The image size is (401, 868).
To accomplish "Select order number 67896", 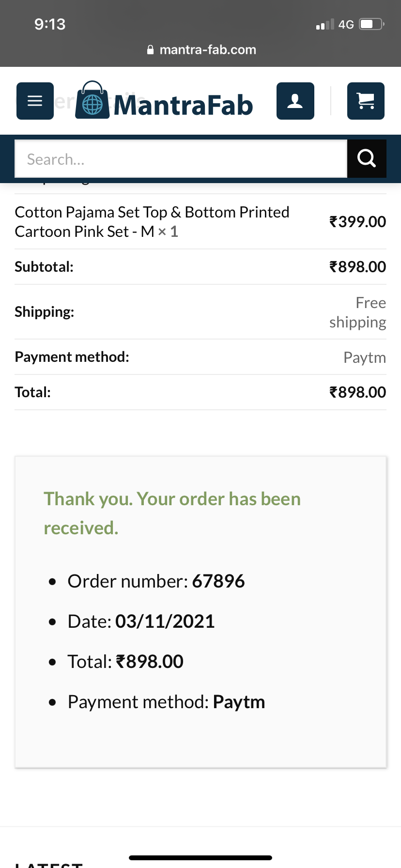I will (218, 581).
